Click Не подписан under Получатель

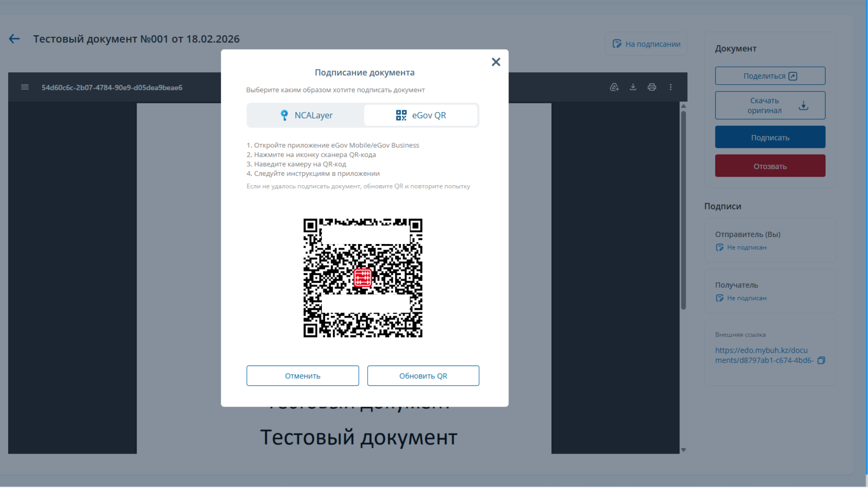coord(746,298)
